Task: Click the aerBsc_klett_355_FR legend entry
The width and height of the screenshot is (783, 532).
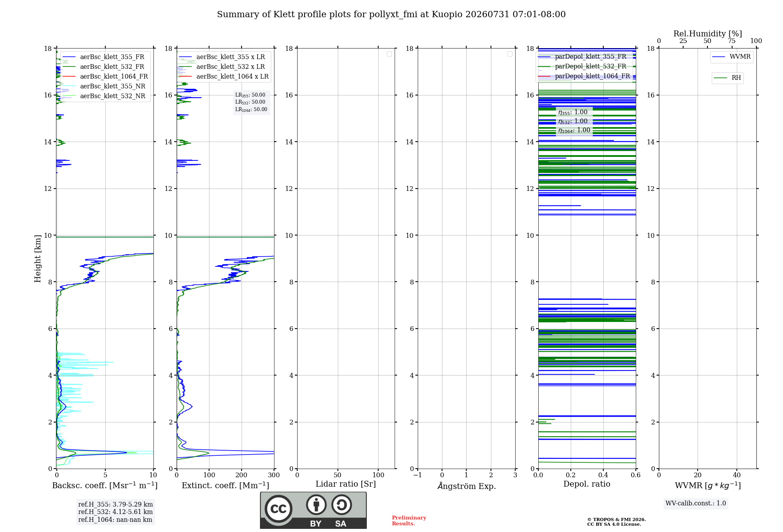Action: tap(104, 57)
